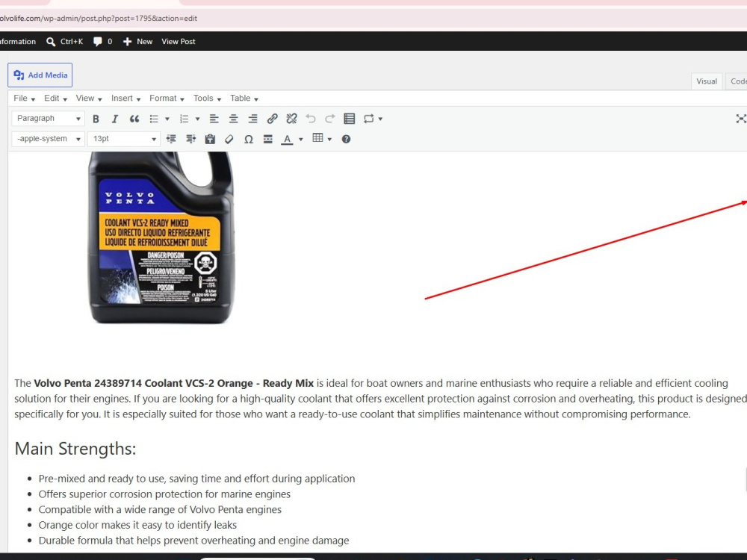Insert a table via table icon

coord(317,138)
